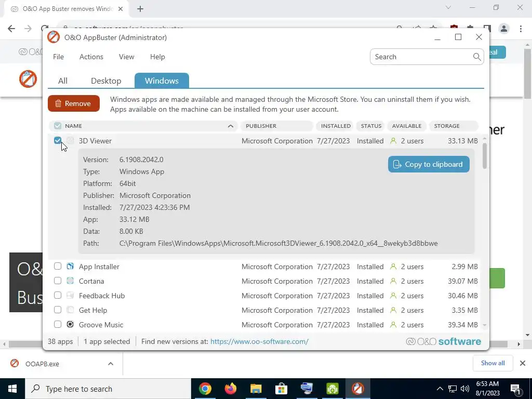Open Firefox from the taskbar
Image resolution: width=532 pixels, height=399 pixels.
click(230, 389)
